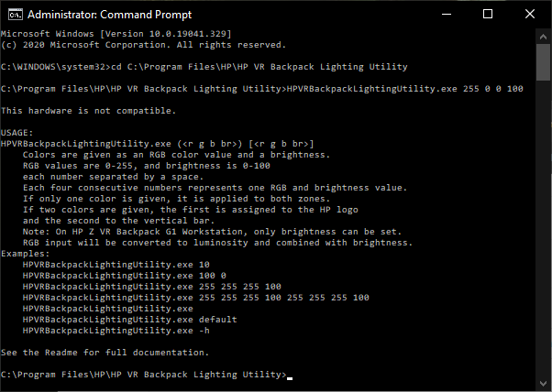Maximize the Command Prompt window

tap(486, 14)
